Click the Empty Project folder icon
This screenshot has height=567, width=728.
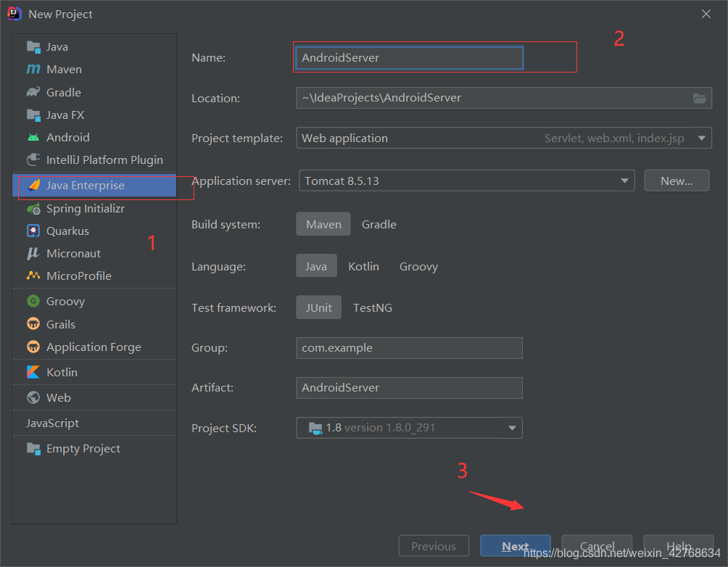[33, 449]
